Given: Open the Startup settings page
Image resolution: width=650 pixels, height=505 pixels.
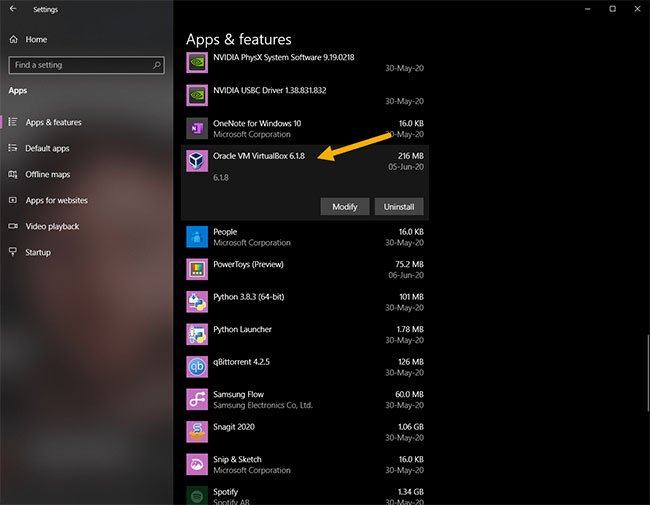Looking at the screenshot, I should pos(38,252).
